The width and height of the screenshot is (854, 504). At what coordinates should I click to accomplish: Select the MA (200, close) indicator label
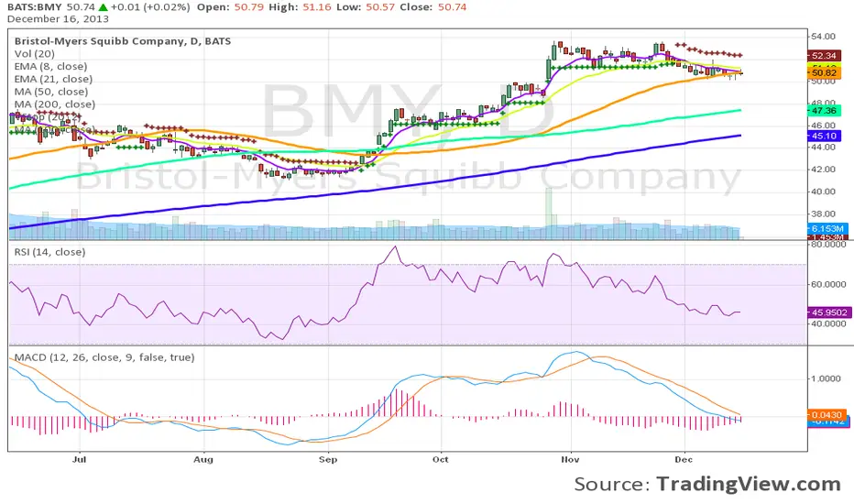(x=54, y=104)
